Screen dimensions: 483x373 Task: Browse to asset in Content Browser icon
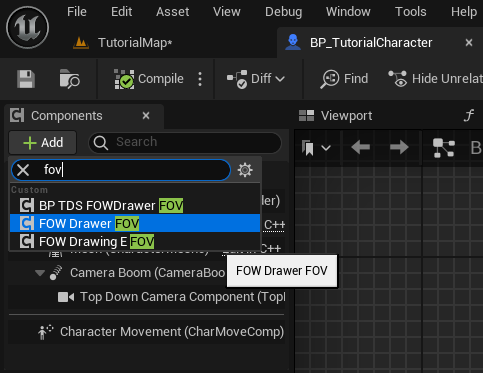[x=69, y=79]
